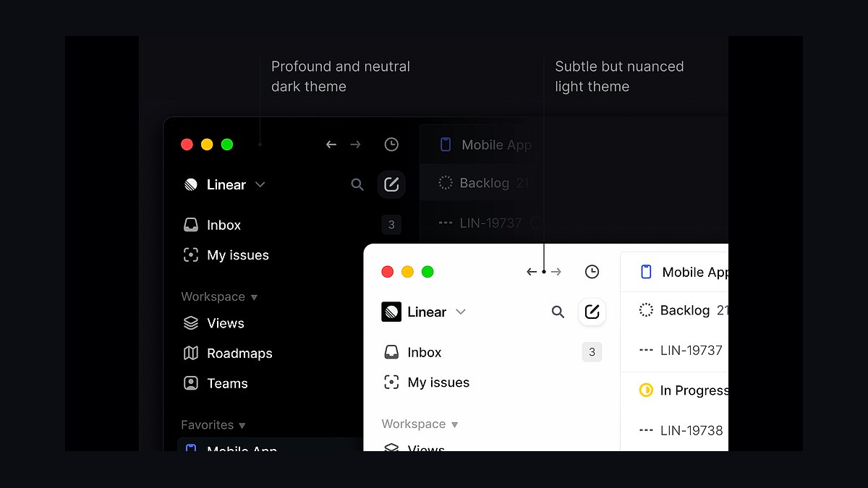Open the Linear workspace chevron in light window

click(x=461, y=312)
